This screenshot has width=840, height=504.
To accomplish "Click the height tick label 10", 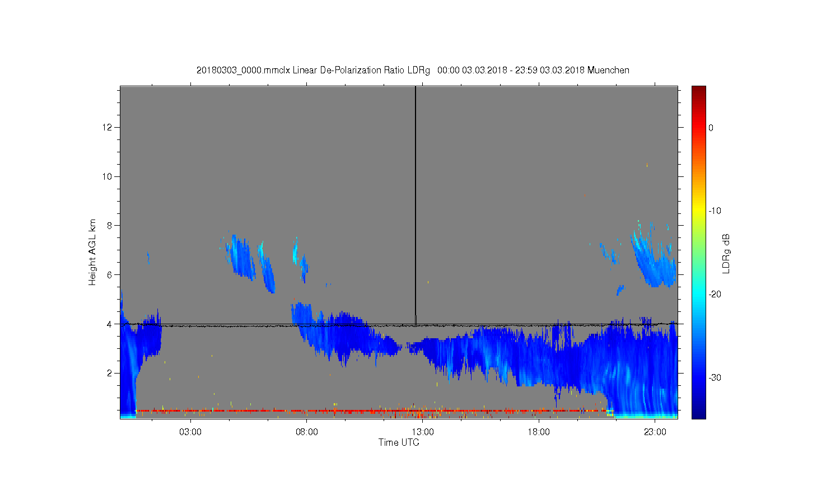I will (108, 176).
